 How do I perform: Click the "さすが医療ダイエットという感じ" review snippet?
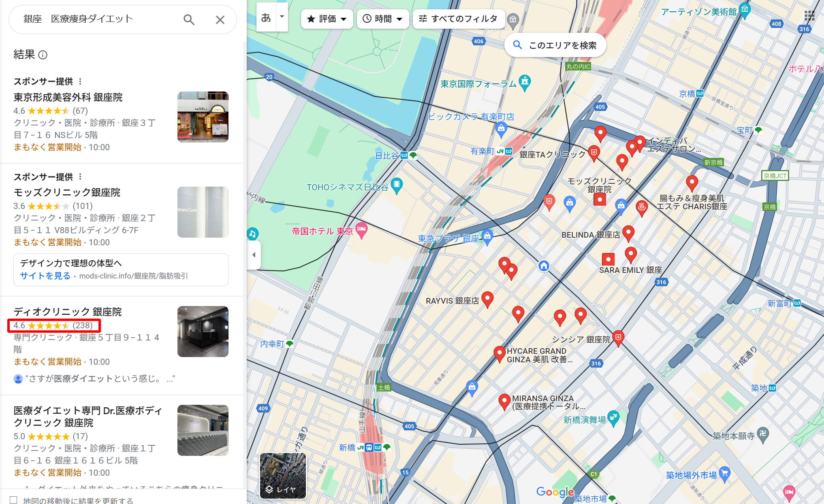click(x=100, y=379)
